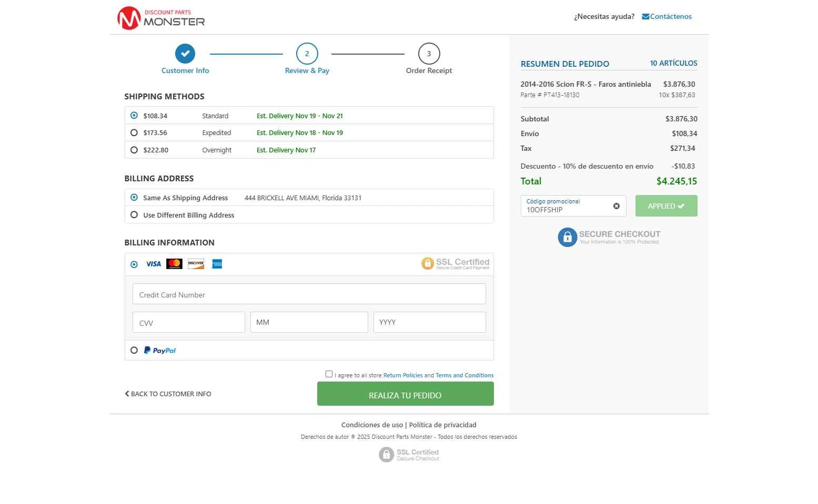Viewport: 818px width, 504px height.
Task: Click the American Express logo
Action: coord(217,264)
